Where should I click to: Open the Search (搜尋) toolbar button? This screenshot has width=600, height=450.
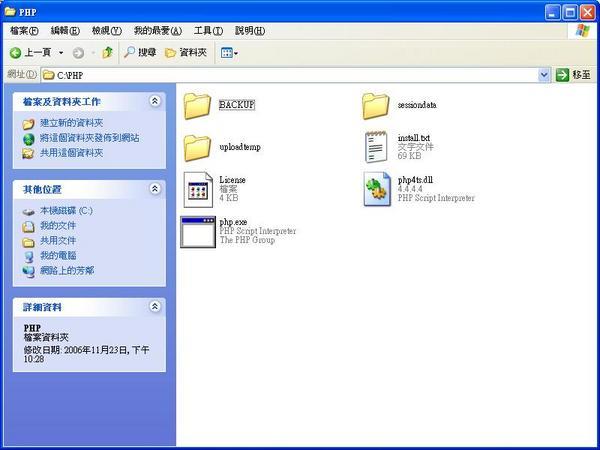[140, 52]
